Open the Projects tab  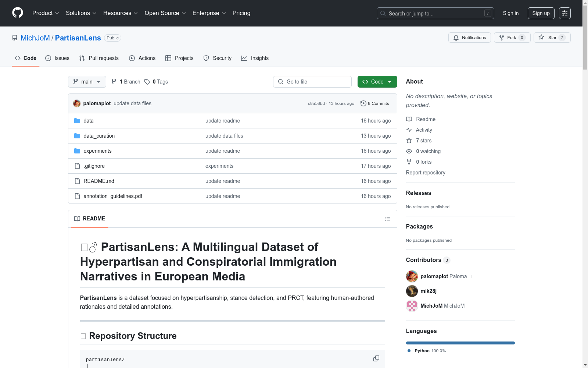click(179, 58)
